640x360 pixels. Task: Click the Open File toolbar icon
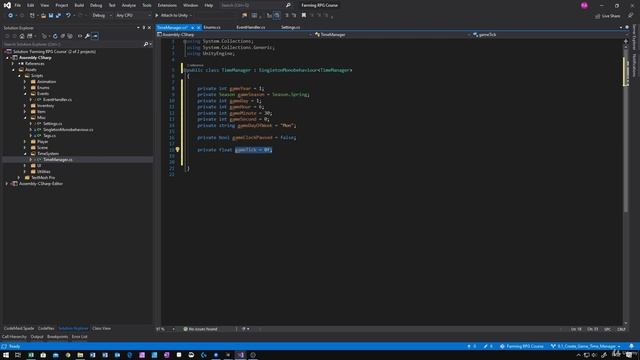click(43, 16)
